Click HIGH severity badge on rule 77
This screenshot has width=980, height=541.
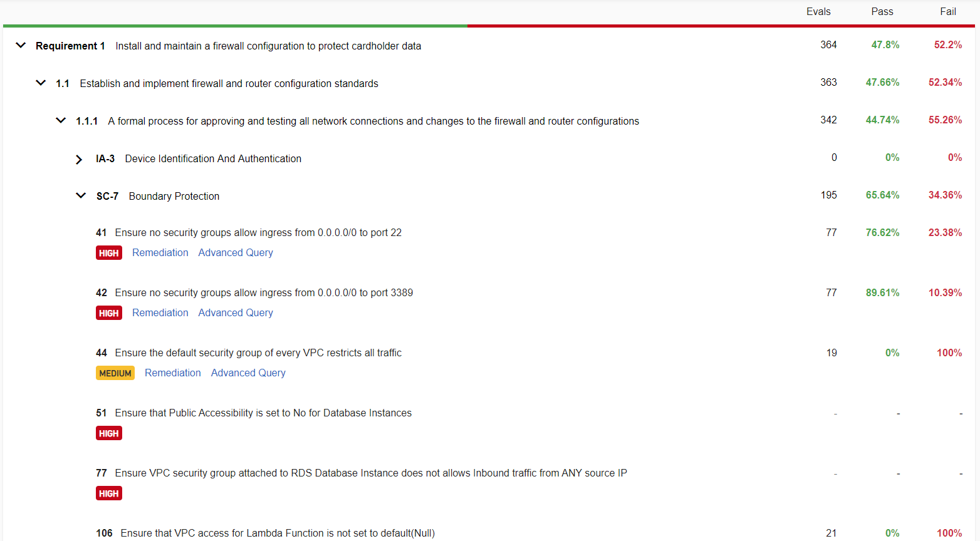(109, 493)
